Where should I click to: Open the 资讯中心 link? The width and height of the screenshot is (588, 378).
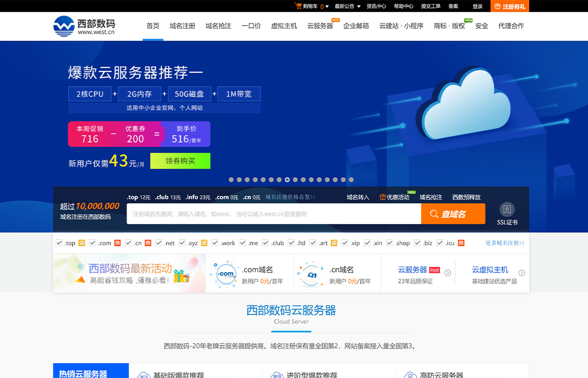coord(376,6)
